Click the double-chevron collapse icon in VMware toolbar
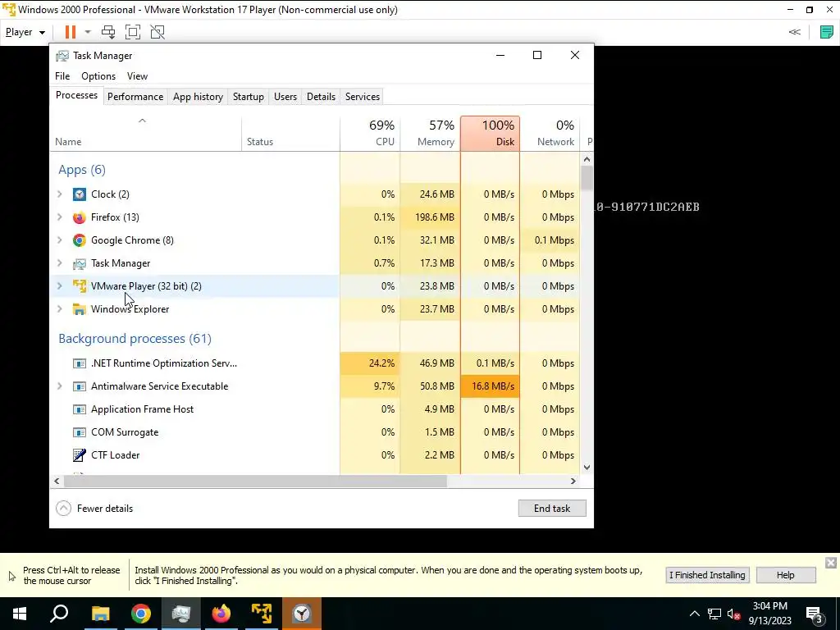The image size is (840, 630). pos(794,32)
